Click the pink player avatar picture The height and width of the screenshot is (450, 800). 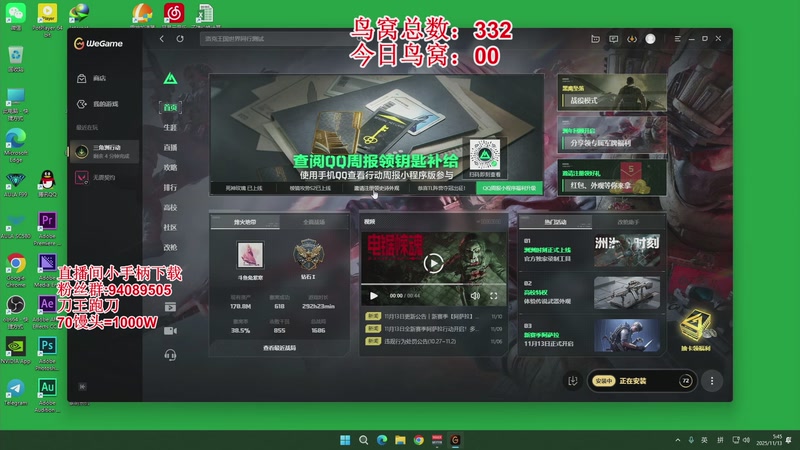tap(250, 255)
